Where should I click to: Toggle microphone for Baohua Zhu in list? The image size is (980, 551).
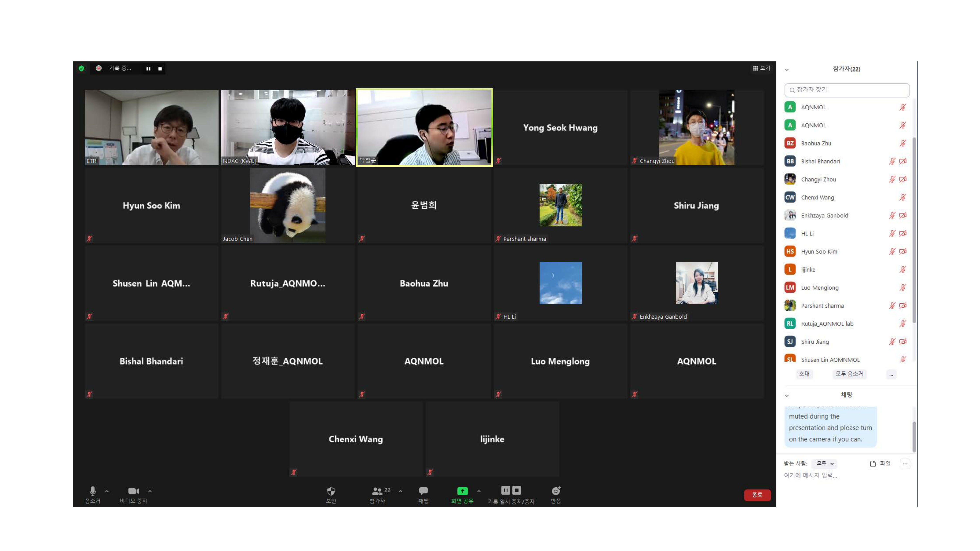pos(902,143)
